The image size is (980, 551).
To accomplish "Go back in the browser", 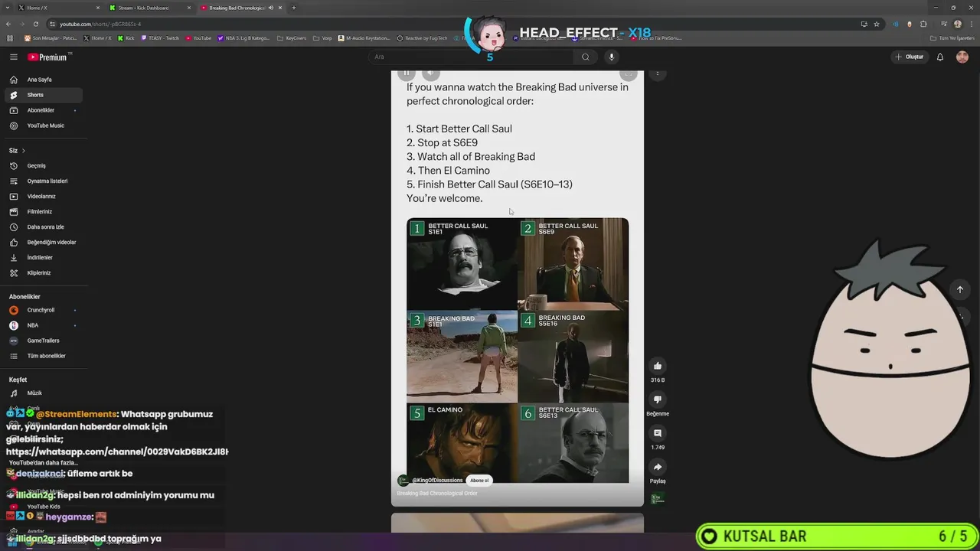I will pos(9,24).
